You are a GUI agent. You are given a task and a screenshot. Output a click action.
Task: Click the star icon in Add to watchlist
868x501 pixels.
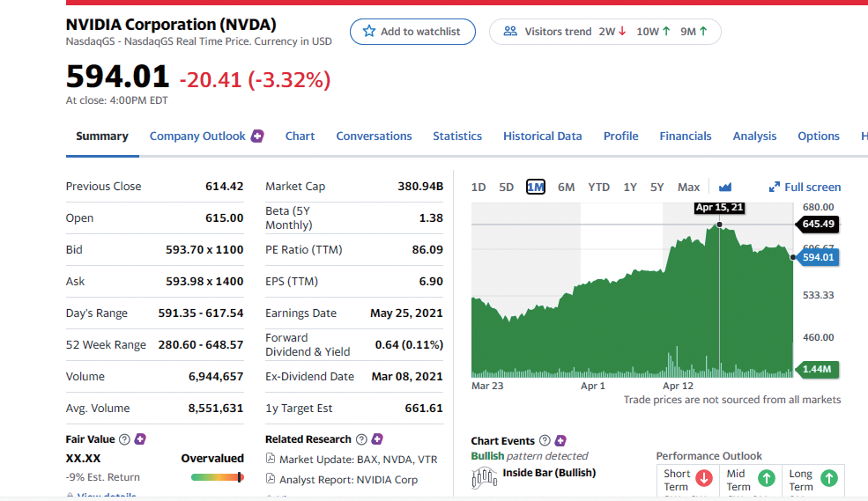(369, 32)
